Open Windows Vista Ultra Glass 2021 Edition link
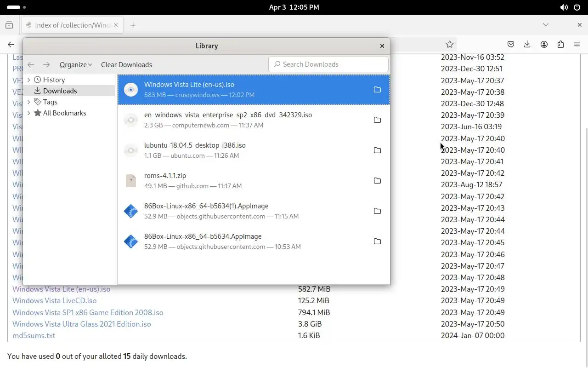 pyautogui.click(x=82, y=324)
